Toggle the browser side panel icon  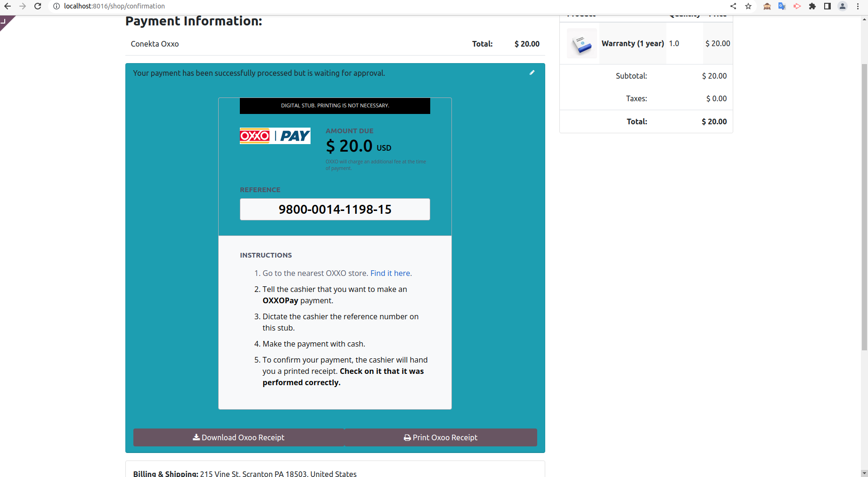tap(827, 6)
